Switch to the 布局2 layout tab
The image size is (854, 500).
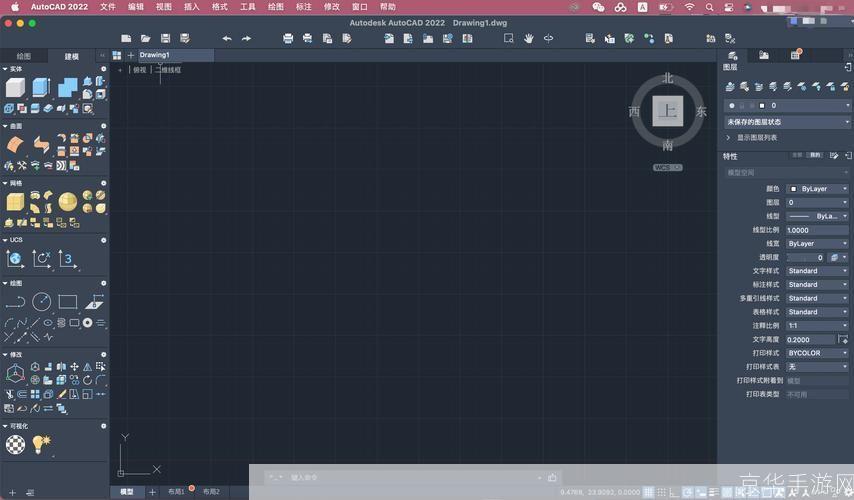point(211,492)
